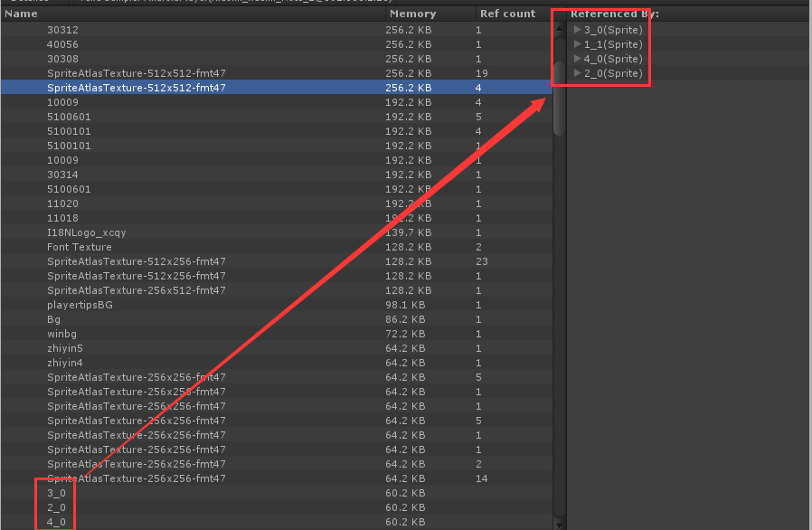Select SpriteAtlasTexture-512x256-fmt47 row with ref count 23

(x=277, y=261)
